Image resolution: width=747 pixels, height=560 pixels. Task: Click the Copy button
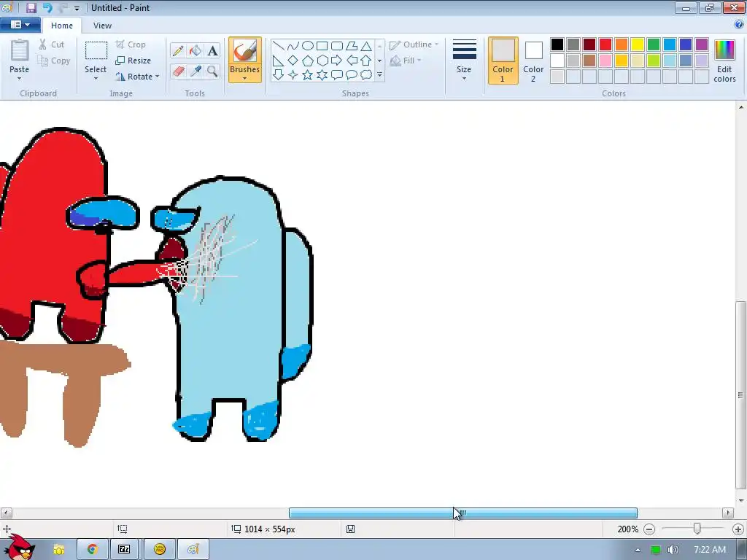coord(54,61)
